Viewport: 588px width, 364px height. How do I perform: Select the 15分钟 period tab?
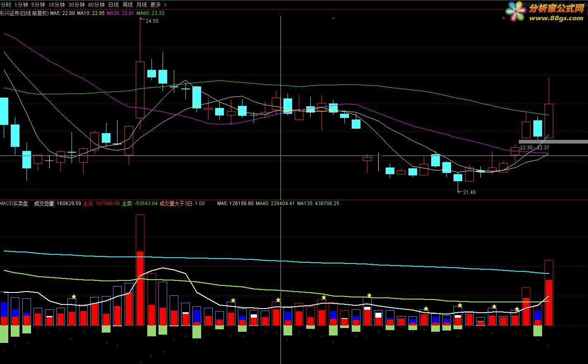tap(57, 5)
